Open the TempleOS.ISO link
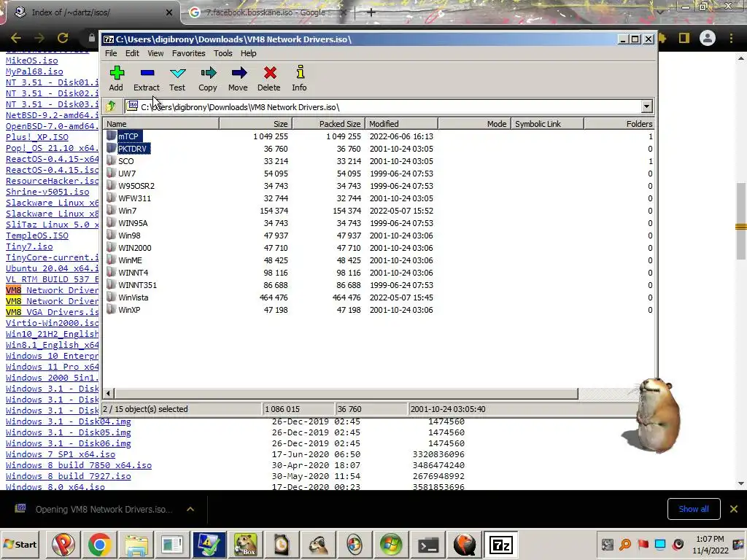The width and height of the screenshot is (747, 560). (37, 236)
